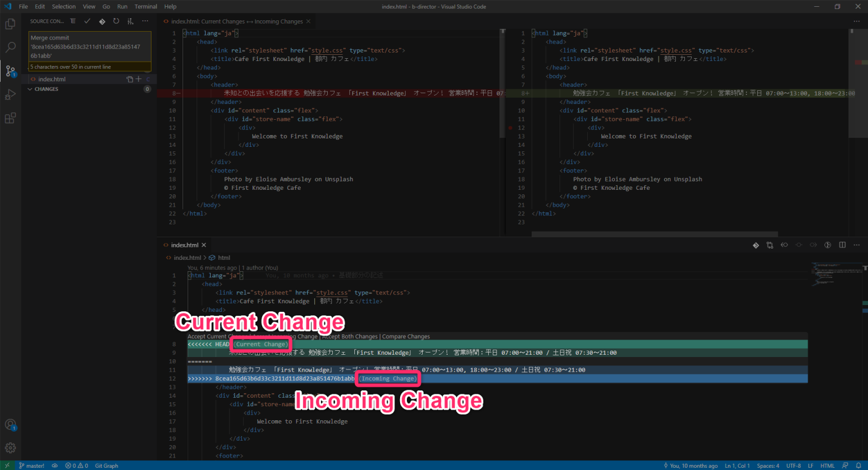Open Git Graph from the status bar

click(106, 465)
